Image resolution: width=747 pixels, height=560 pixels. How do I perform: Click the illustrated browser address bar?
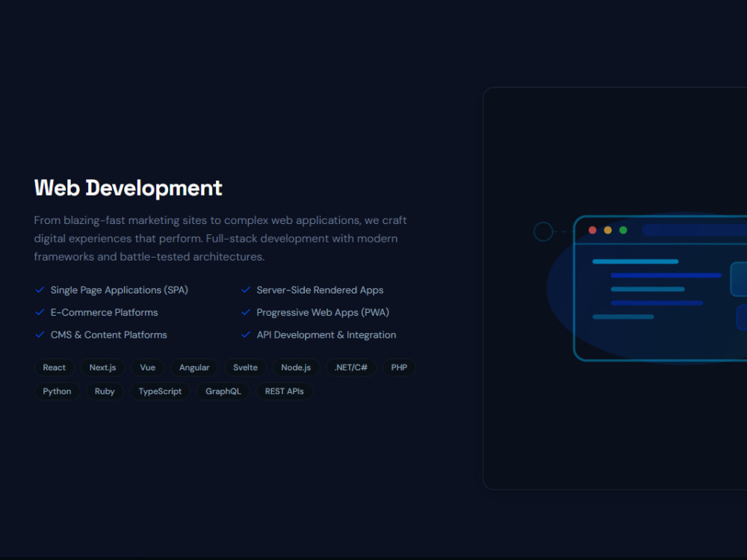point(694,231)
